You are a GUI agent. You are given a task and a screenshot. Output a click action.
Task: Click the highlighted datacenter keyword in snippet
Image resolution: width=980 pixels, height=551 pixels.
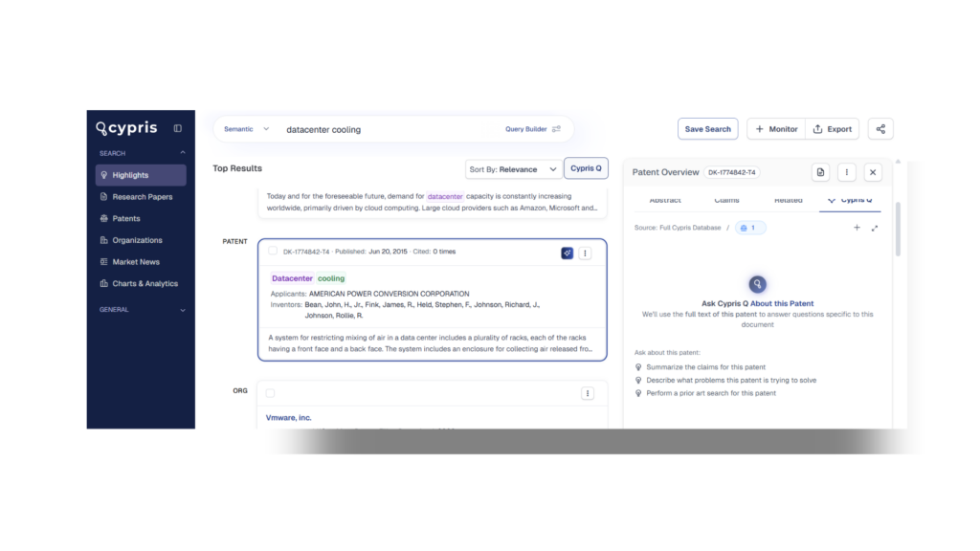[x=445, y=196]
